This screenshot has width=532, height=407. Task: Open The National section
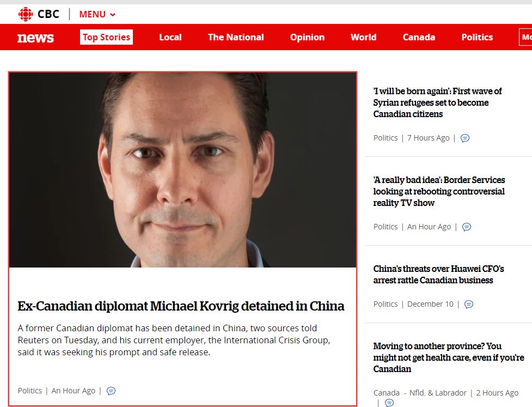[x=236, y=37]
